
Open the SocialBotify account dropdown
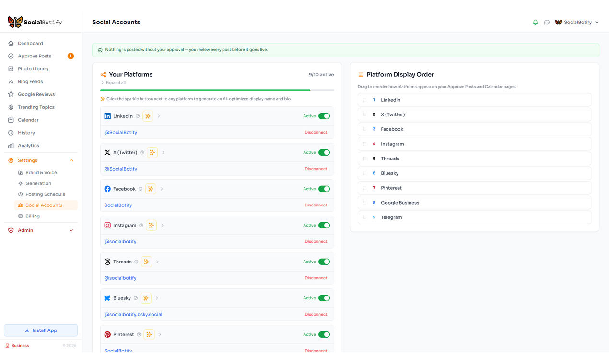pos(577,22)
